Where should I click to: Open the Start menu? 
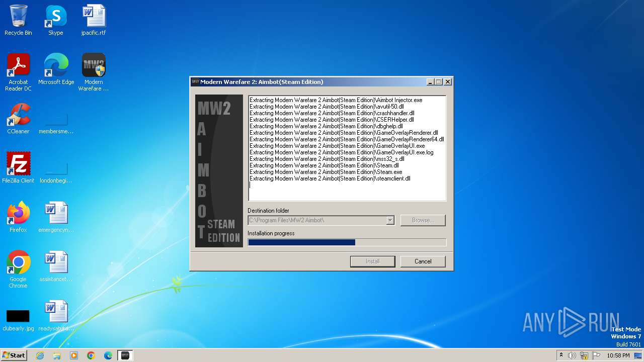(x=14, y=355)
